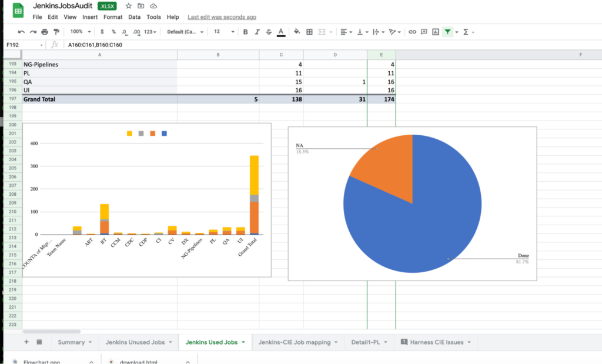Viewport: 602px width, 364px height.
Task: Open the Insert menu
Action: pyautogui.click(x=90, y=17)
